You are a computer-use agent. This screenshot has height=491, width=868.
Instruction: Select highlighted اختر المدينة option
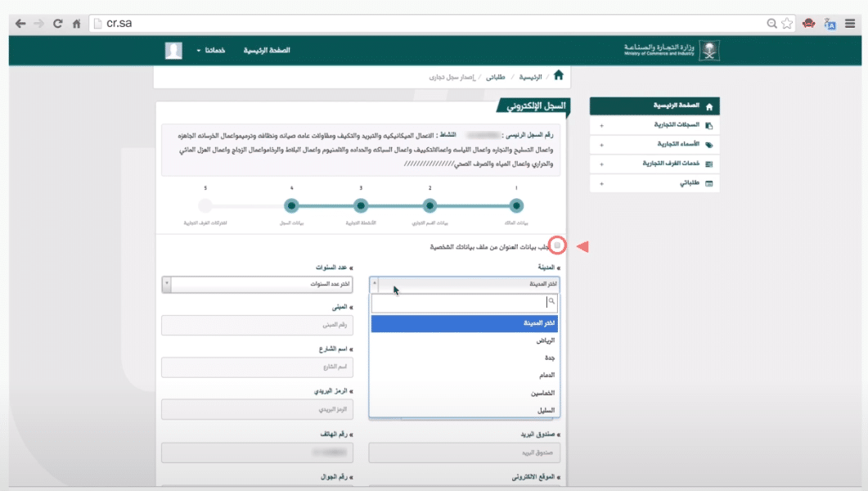coord(465,323)
